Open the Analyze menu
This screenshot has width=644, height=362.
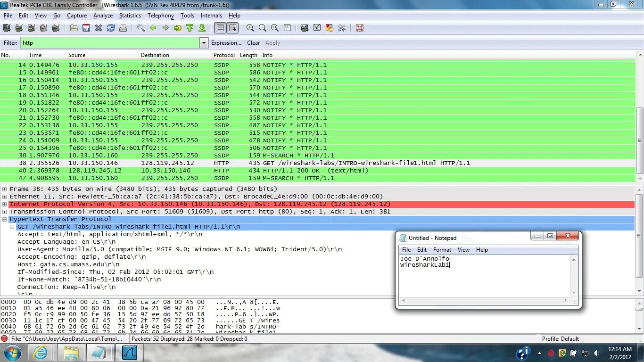(103, 16)
